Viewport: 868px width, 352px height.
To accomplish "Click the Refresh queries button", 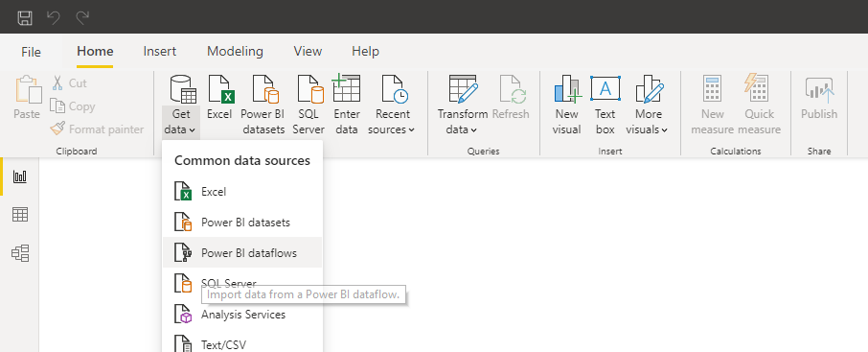I will click(x=511, y=98).
